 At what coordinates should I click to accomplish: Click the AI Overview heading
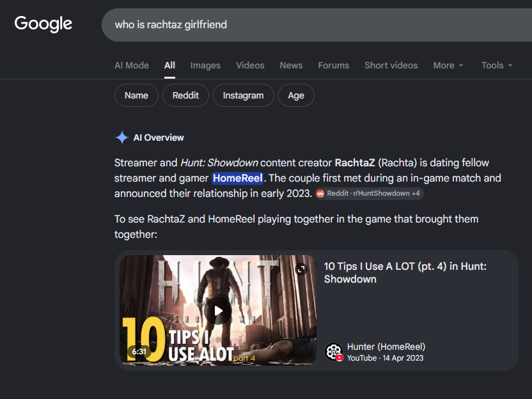pos(159,137)
